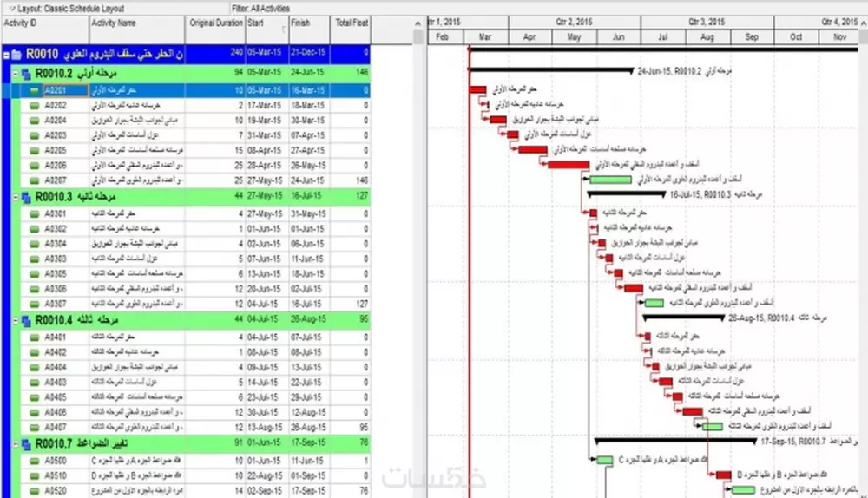Sort by Activity ID column header
This screenshot has height=498, width=868.
(45, 29)
